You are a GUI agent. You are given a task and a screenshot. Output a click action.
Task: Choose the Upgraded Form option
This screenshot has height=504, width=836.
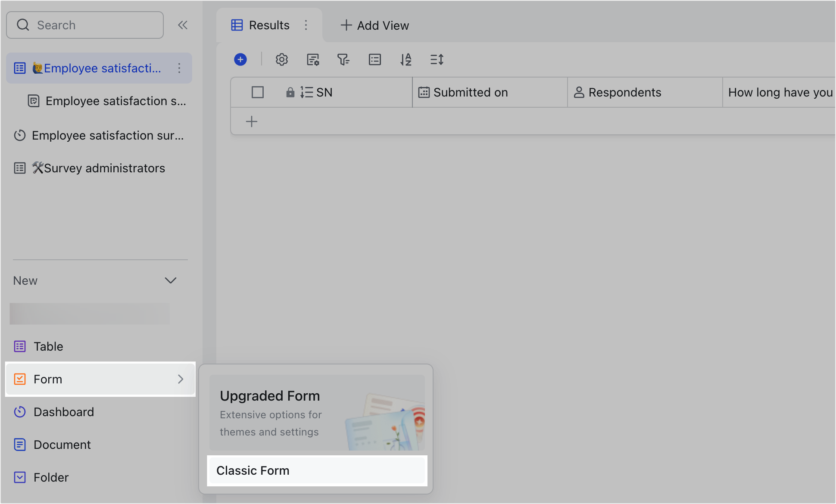pos(317,413)
